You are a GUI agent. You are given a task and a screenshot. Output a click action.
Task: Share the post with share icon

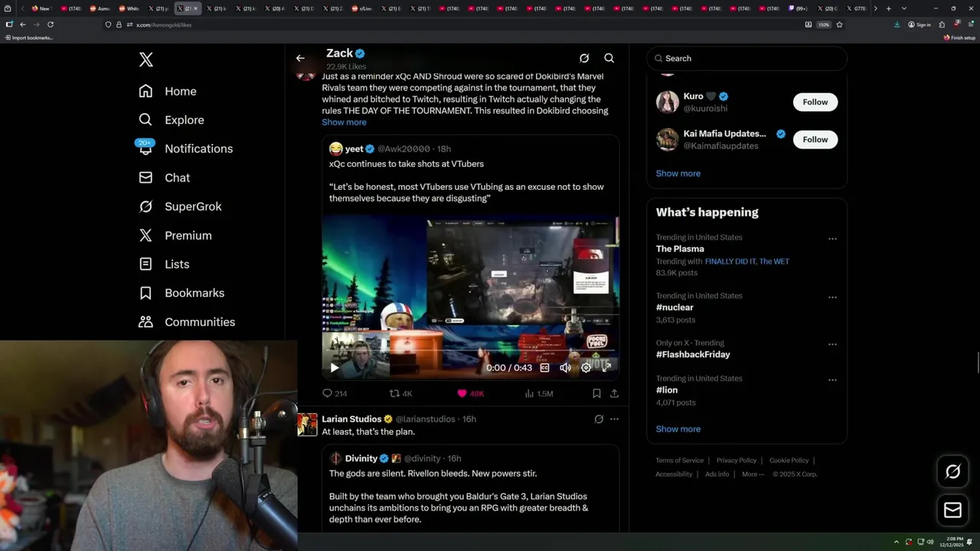[x=614, y=393]
